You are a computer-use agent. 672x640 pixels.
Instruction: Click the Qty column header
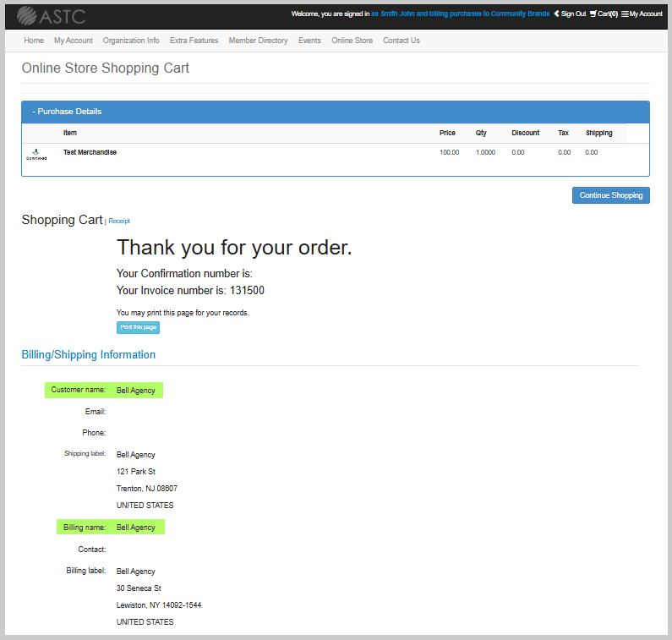pyautogui.click(x=481, y=133)
